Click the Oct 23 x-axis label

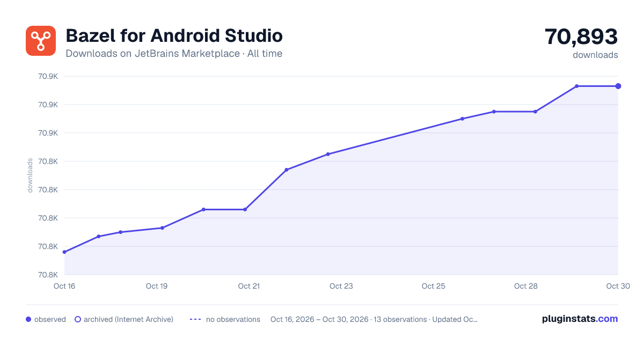tap(341, 286)
